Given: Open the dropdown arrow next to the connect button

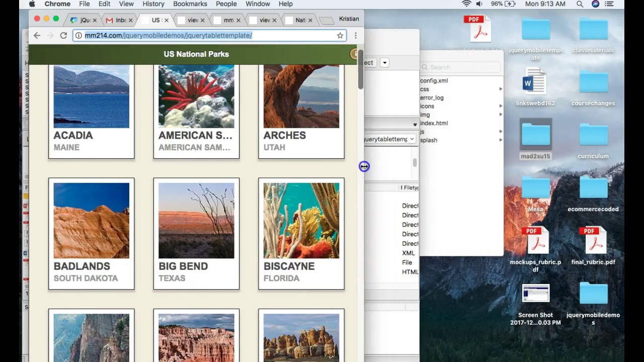Looking at the screenshot, I should [384, 63].
